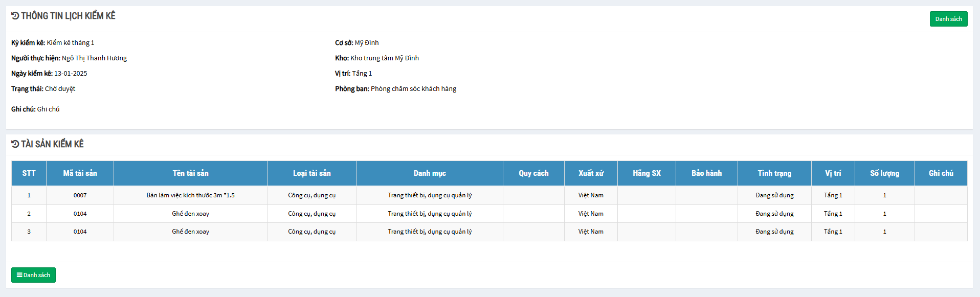Screen dimensions: 980x297
Task: Select the STT column header
Action: click(x=29, y=173)
